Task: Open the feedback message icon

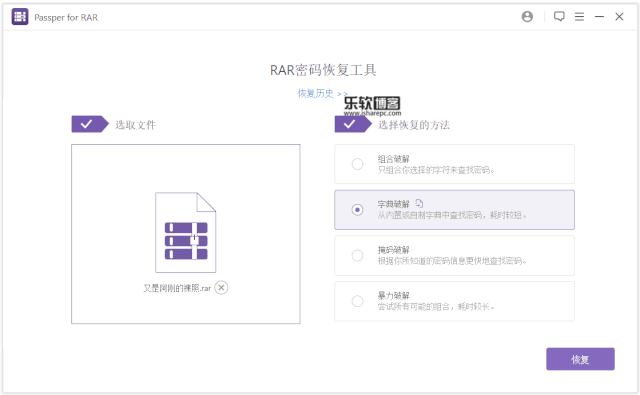Action: pyautogui.click(x=559, y=17)
